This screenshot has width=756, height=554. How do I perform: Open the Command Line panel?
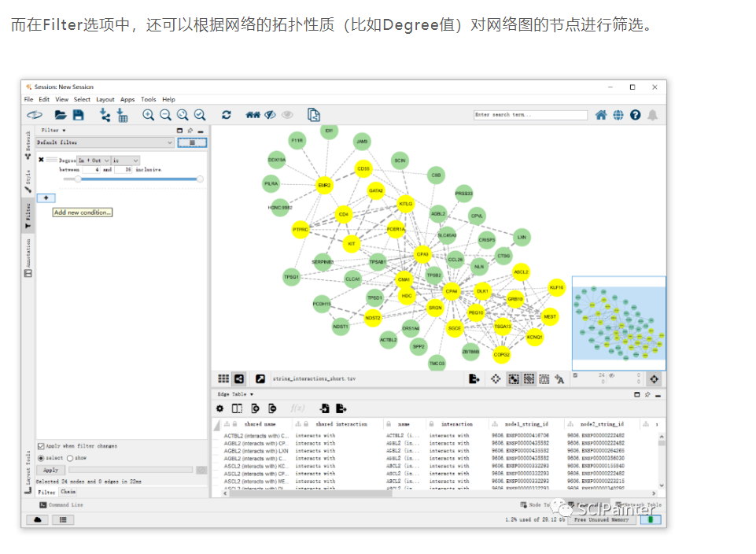click(x=61, y=505)
